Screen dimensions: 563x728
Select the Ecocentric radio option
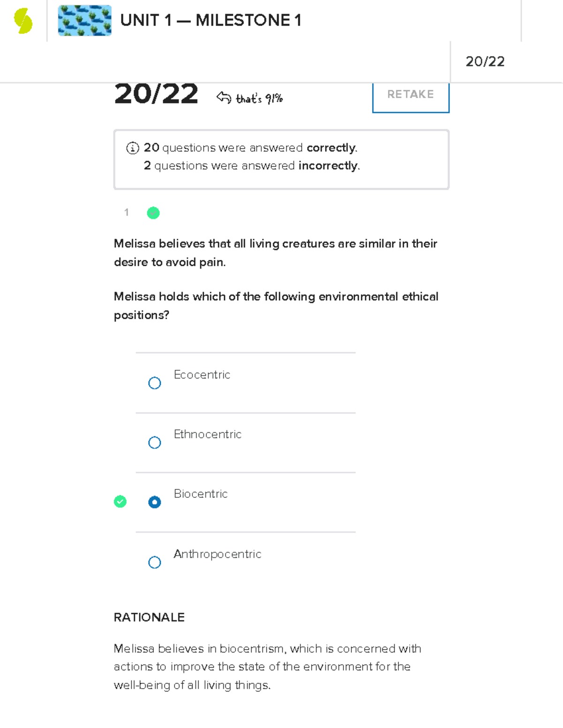tap(154, 383)
